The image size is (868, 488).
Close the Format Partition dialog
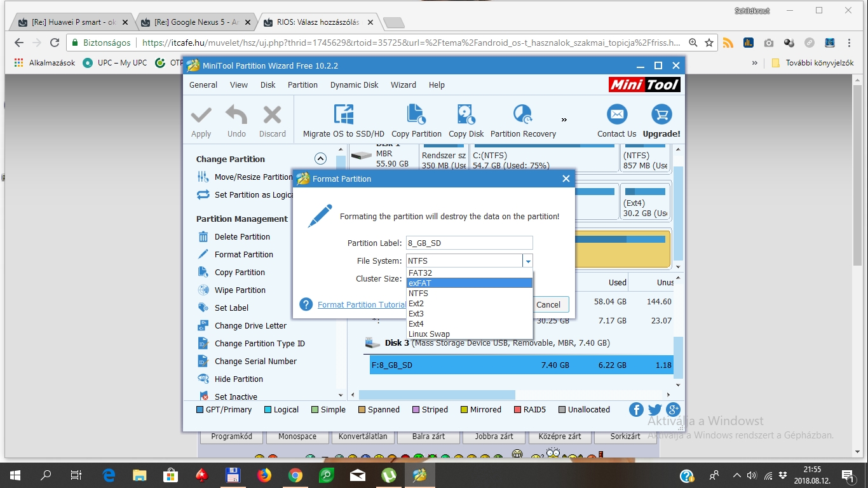point(566,179)
